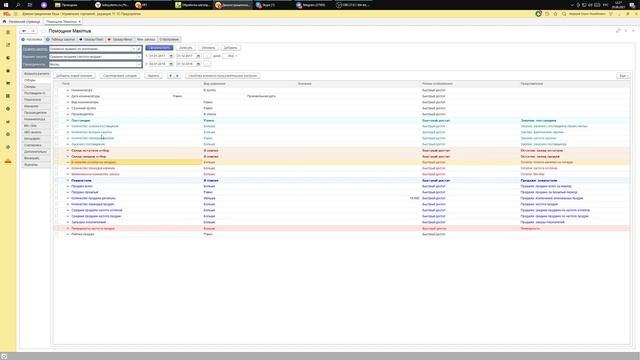Viewport: 640px width, 360px height.
Task: Open calendar for second row start date
Action: pyautogui.click(x=171, y=64)
